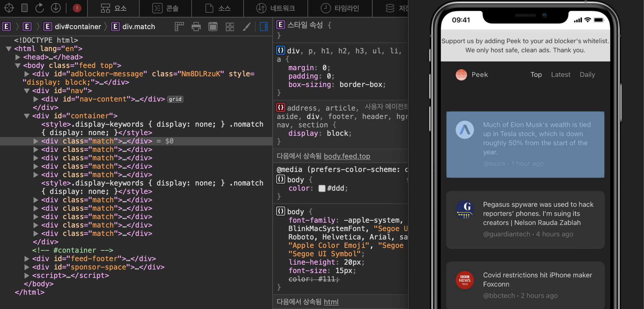Image resolution: width=644 pixels, height=309 pixels.
Task: Toggle the details sidebar icon
Action: pyautogui.click(x=264, y=27)
